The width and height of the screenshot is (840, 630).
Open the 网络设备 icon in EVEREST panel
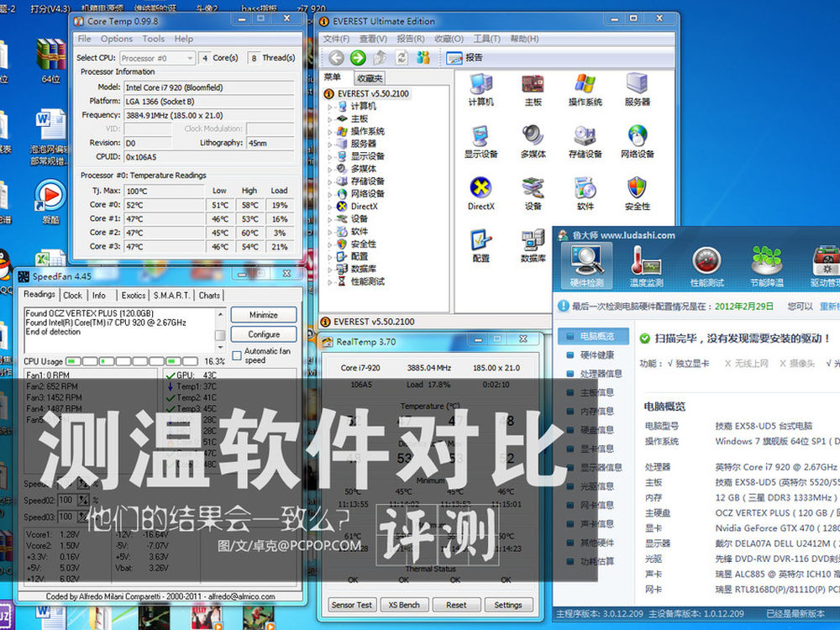(x=637, y=141)
